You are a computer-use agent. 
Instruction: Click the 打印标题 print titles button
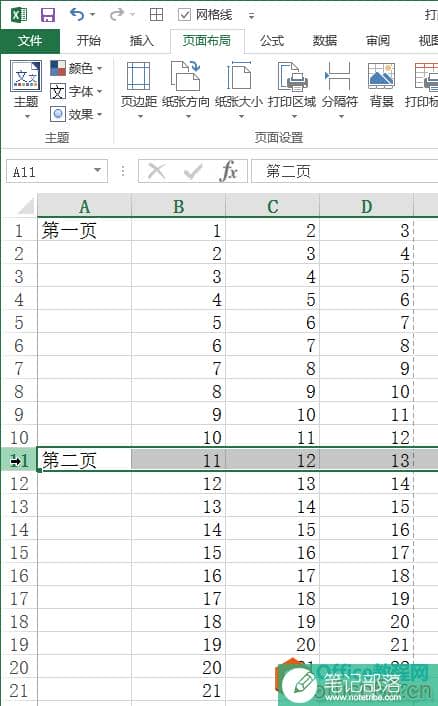pyautogui.click(x=422, y=86)
